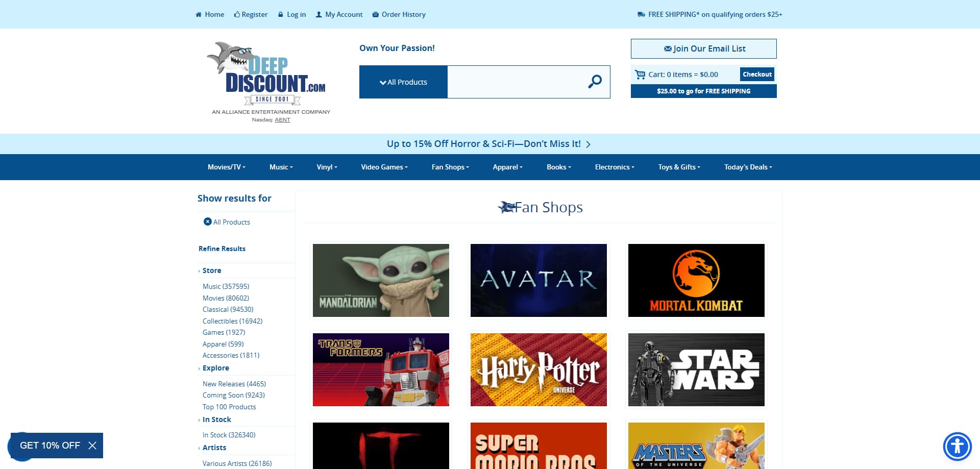Expand the Apparel menu
Image resolution: width=980 pixels, height=469 pixels.
507,167
